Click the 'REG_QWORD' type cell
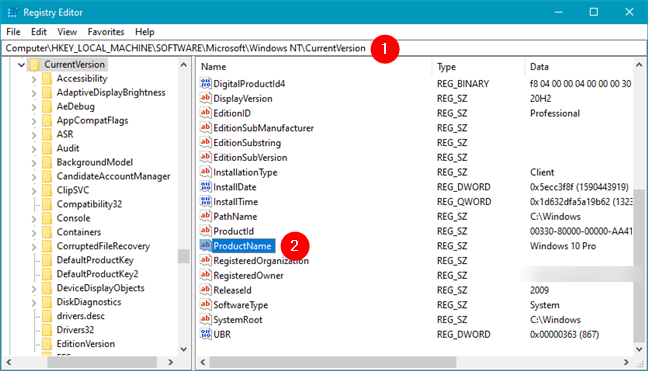648x371 pixels. click(464, 202)
